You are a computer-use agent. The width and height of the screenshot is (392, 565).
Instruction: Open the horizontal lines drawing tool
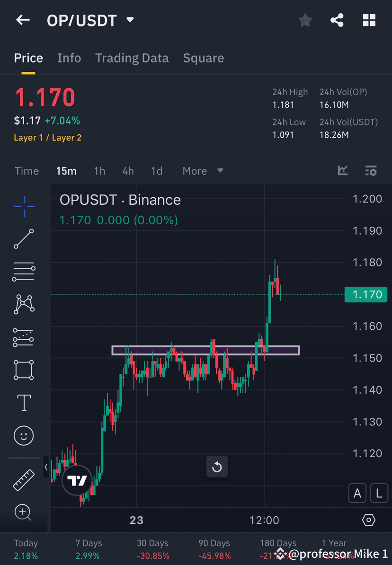(23, 272)
